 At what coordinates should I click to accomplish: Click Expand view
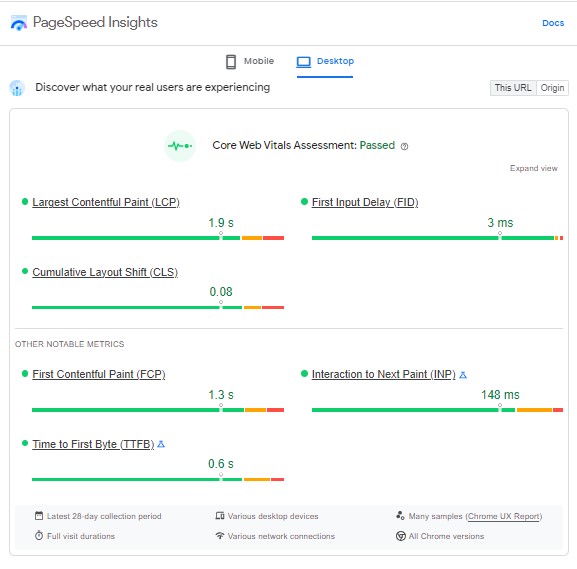pyautogui.click(x=534, y=168)
